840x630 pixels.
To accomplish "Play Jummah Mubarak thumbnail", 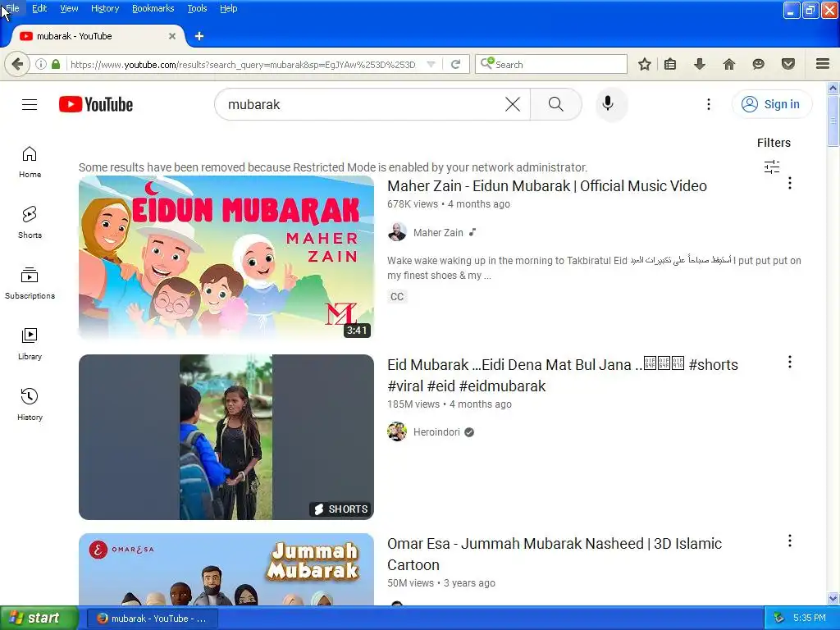I will coord(226,569).
